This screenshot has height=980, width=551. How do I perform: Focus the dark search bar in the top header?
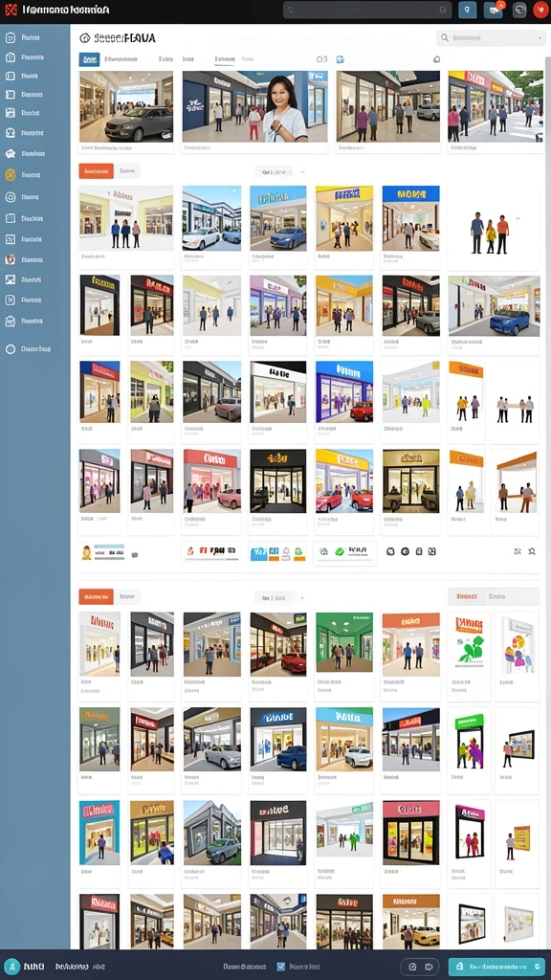(367, 10)
